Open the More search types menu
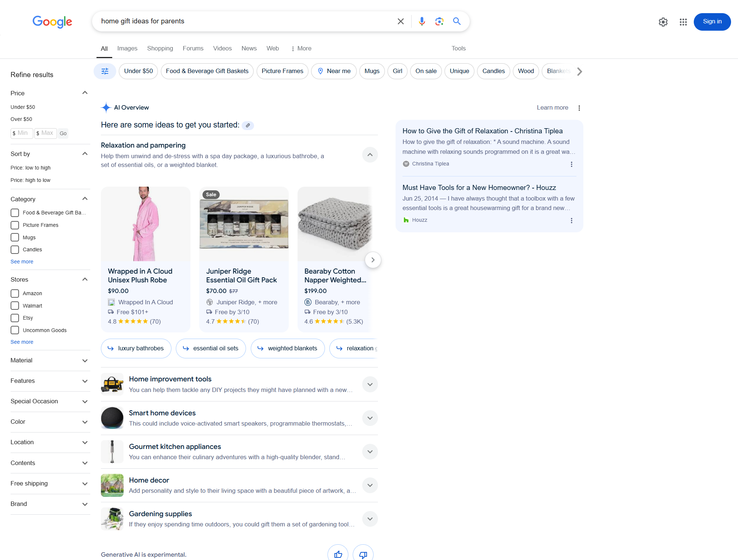The image size is (738, 560). click(x=301, y=48)
